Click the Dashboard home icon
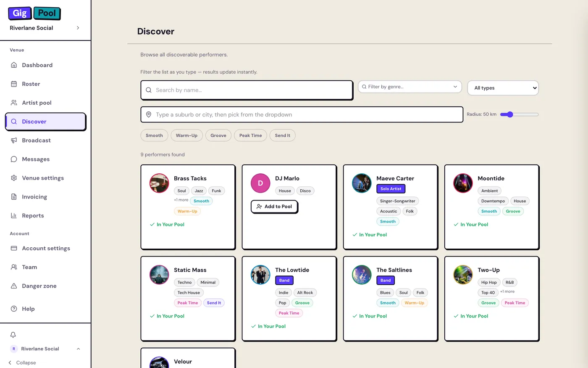Viewport: 588px width, 368px height. pyautogui.click(x=14, y=65)
